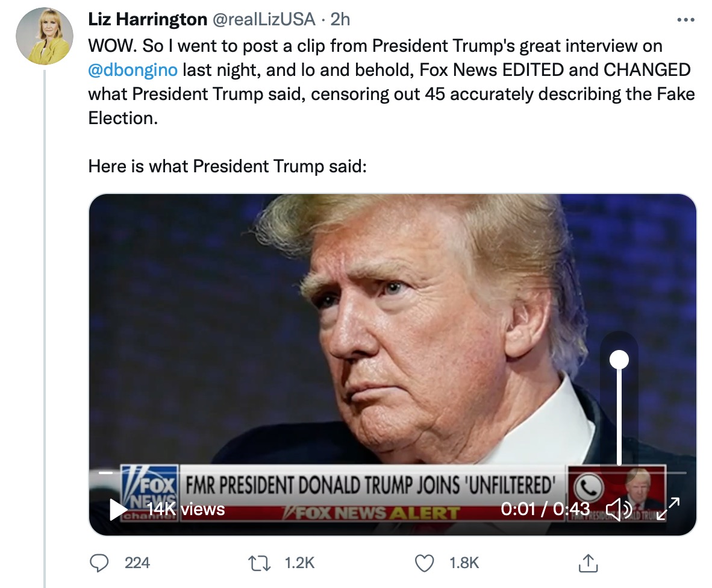The image size is (712, 588).
Task: Click the video progress bar
Action: pyautogui.click(x=361, y=473)
